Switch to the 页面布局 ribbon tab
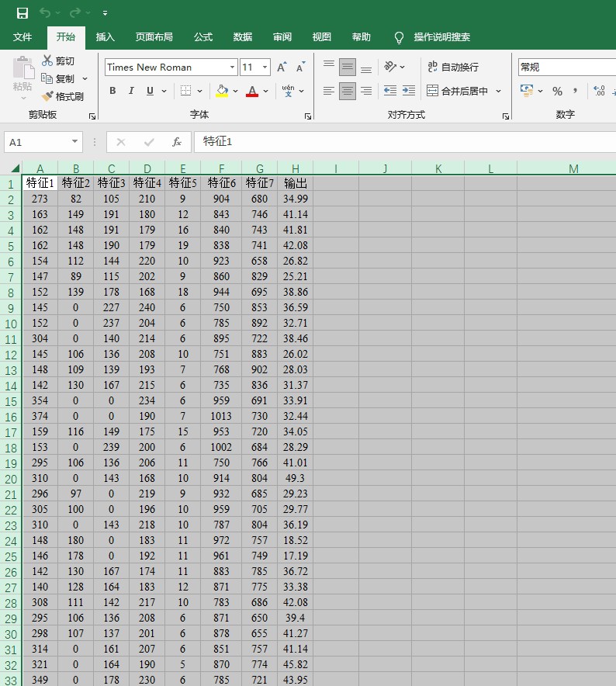The width and height of the screenshot is (616, 686). [x=154, y=37]
